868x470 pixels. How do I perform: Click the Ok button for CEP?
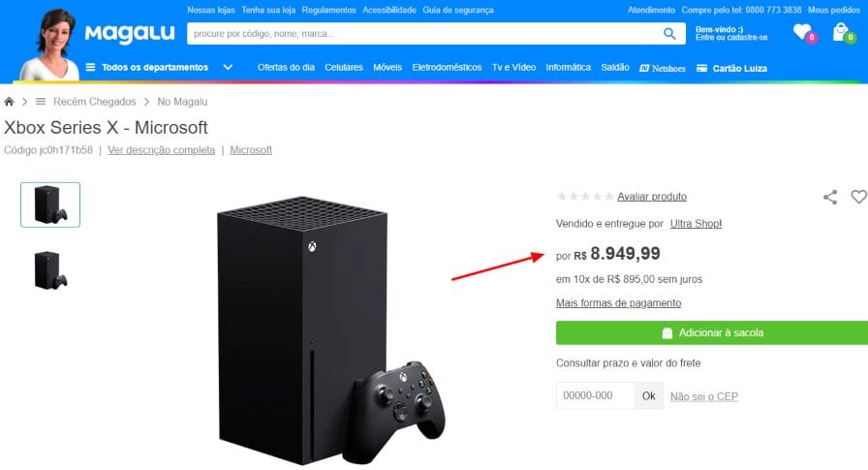coord(649,395)
